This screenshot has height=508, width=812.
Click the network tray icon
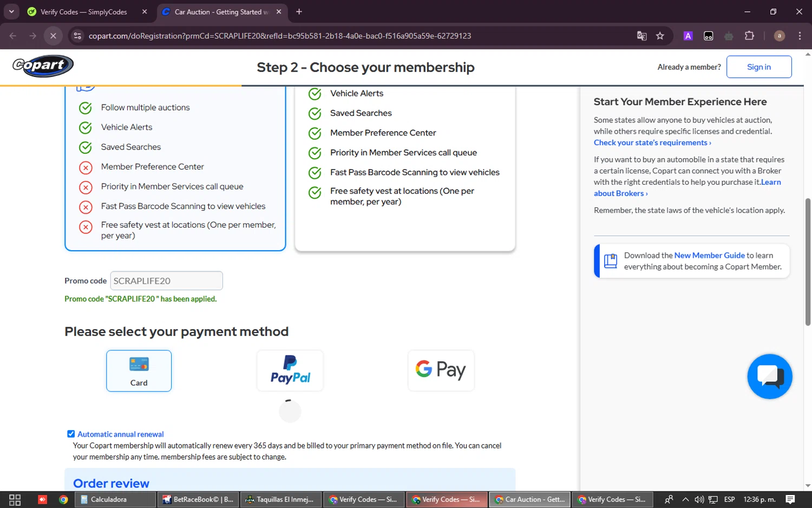point(713,499)
